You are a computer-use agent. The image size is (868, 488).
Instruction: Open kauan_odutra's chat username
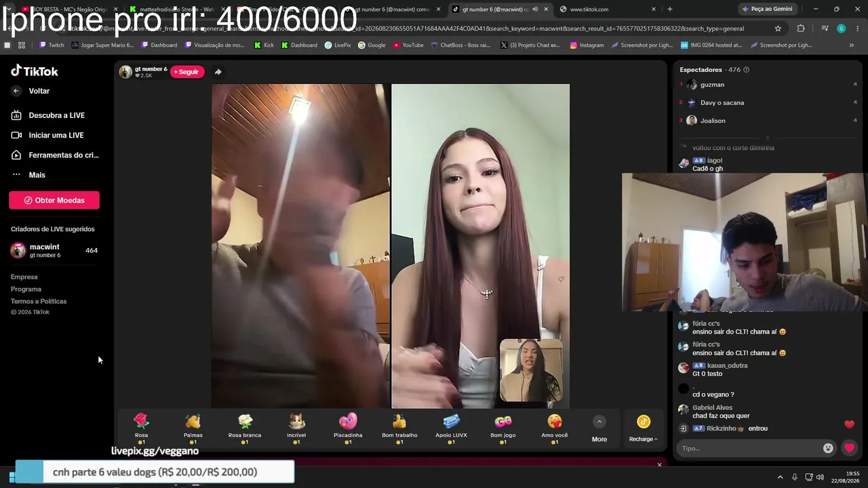727,366
